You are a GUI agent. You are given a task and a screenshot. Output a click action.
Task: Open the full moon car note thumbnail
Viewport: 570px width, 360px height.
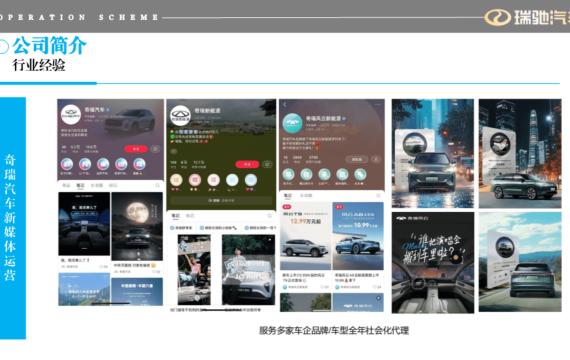[x=137, y=226]
